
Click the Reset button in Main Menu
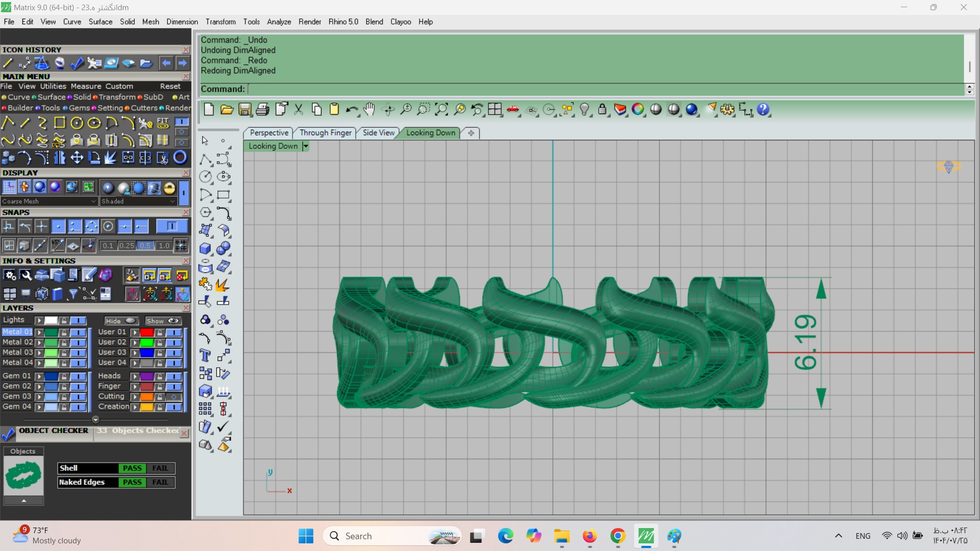(x=170, y=86)
